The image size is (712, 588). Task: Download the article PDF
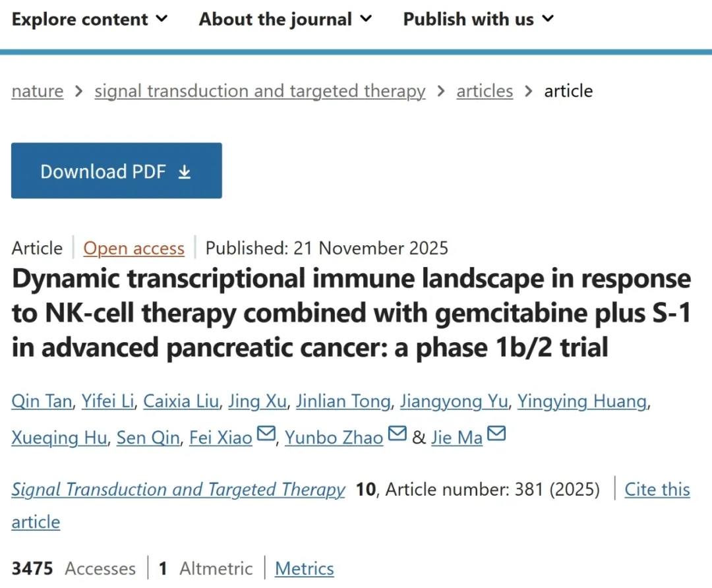coord(116,171)
